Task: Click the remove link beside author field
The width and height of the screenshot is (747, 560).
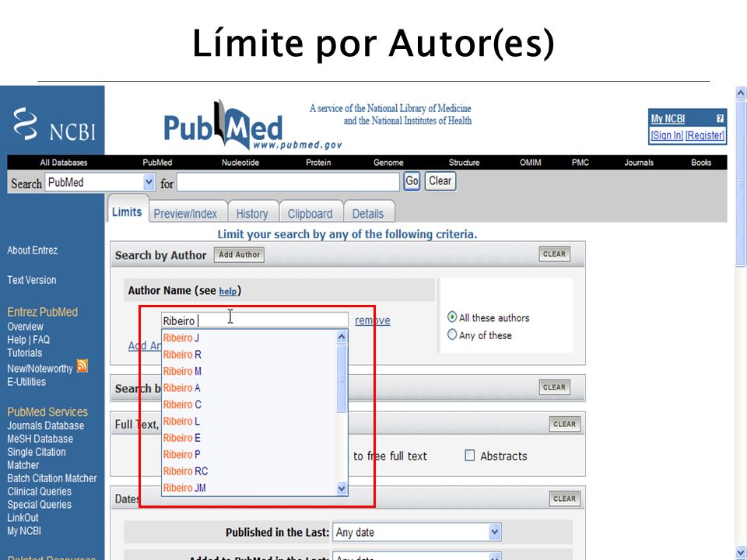Action: [x=373, y=320]
